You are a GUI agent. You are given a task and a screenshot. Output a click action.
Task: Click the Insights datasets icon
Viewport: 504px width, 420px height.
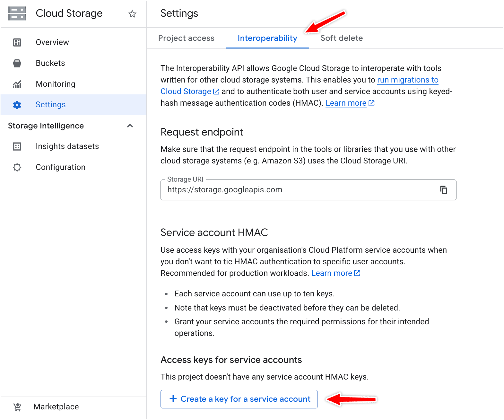(x=17, y=146)
